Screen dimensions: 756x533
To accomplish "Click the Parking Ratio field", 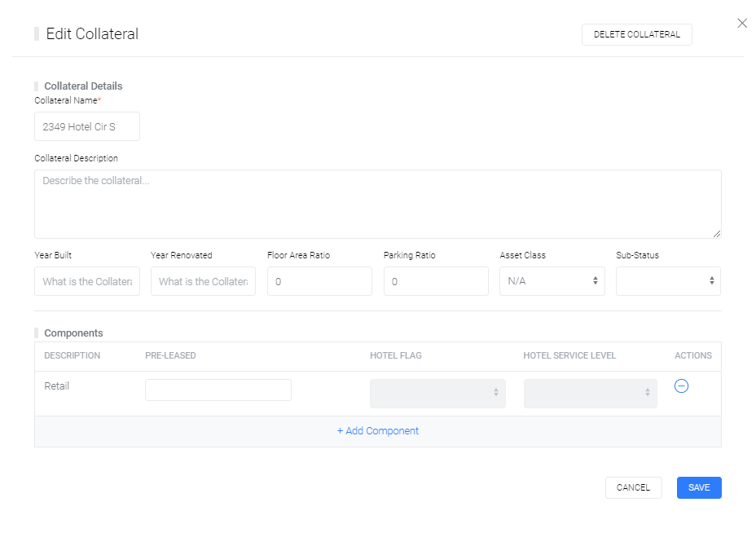I will 437,281.
